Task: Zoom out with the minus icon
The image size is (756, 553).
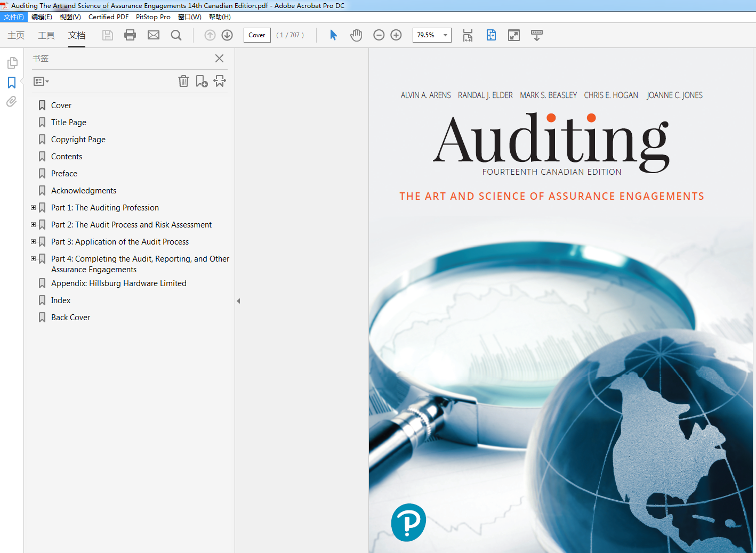Action: coord(379,35)
